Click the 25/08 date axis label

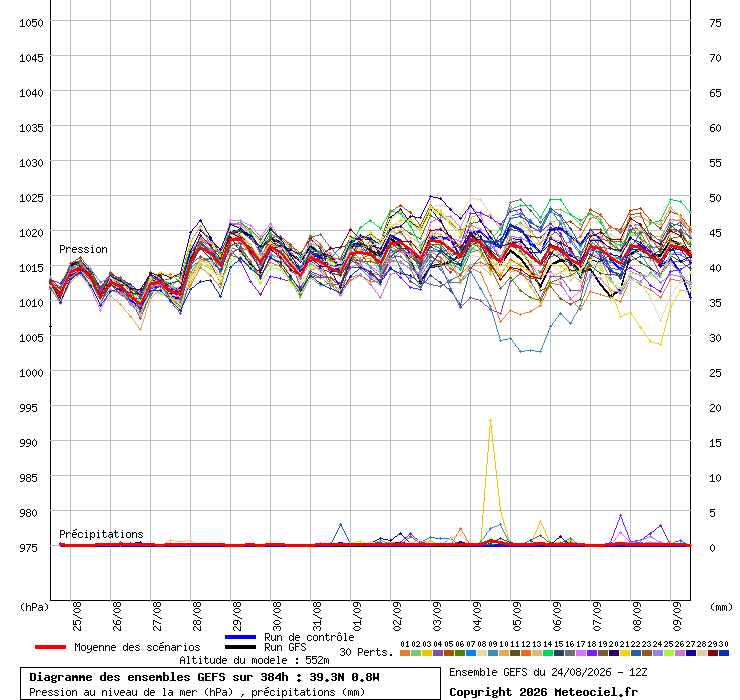pyautogui.click(x=77, y=616)
